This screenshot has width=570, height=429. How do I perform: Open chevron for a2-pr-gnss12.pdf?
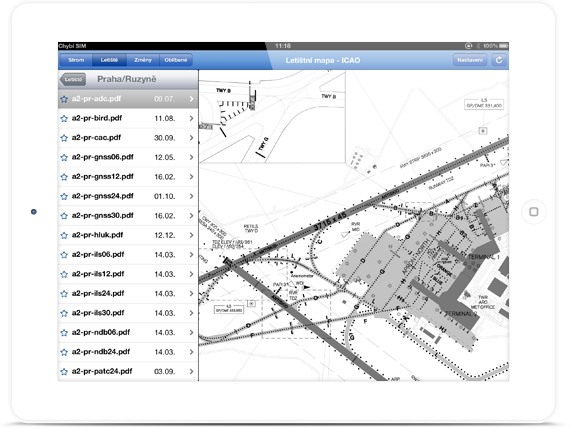pos(191,177)
